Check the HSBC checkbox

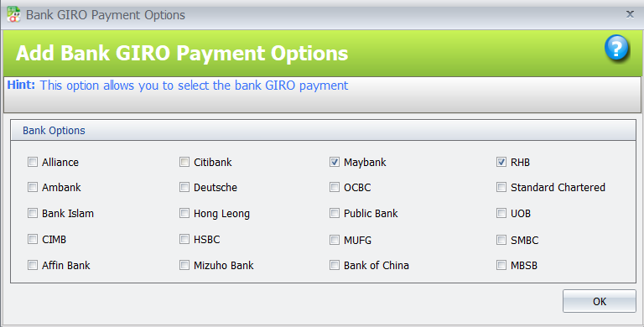pyautogui.click(x=184, y=239)
